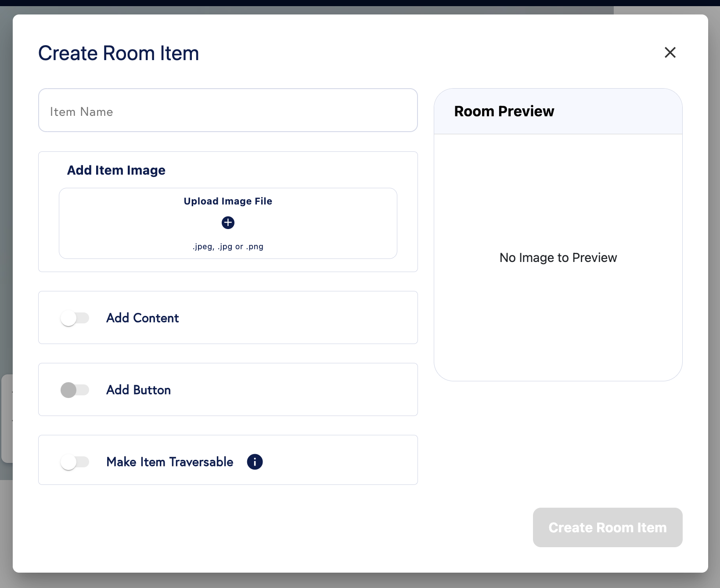Click the Add Button label text

(139, 390)
